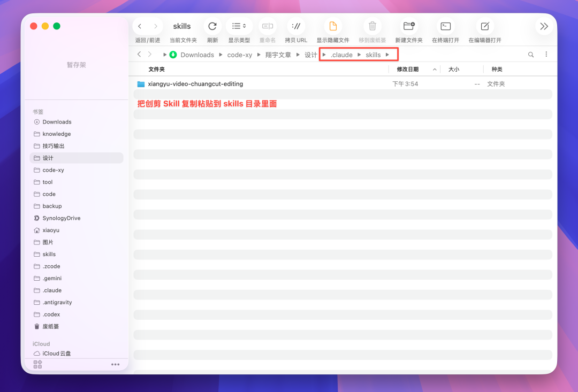
Task: Click skills in the path bar
Action: pyautogui.click(x=373, y=55)
